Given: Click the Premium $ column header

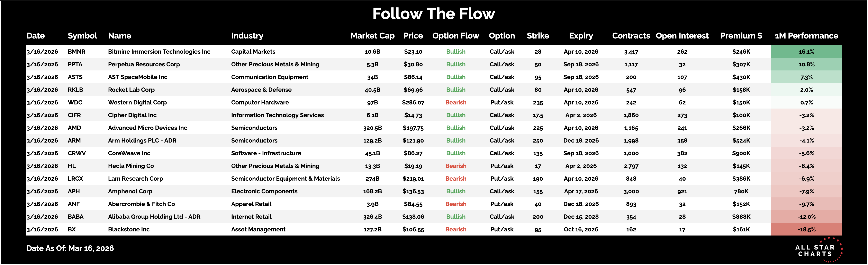Looking at the screenshot, I should click(741, 36).
